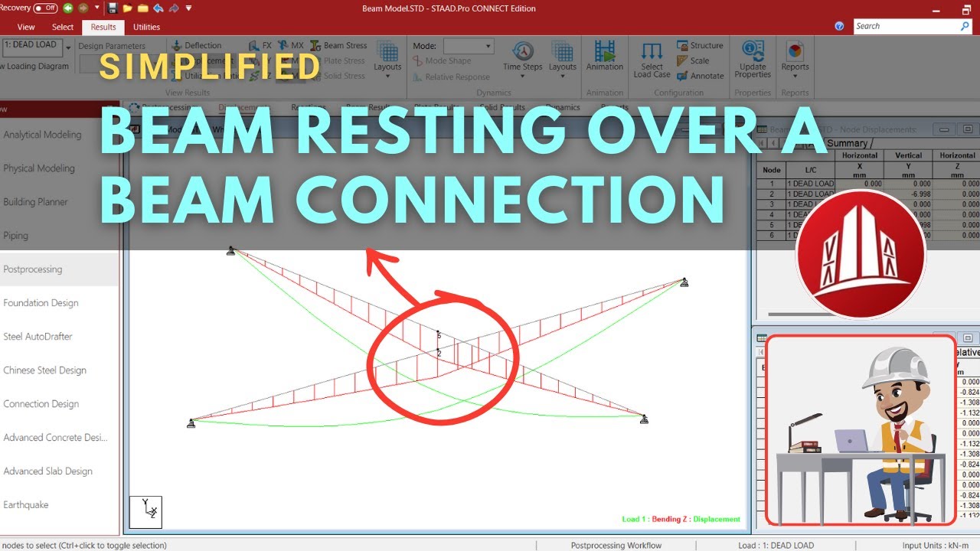The image size is (980, 551).
Task: Open the Select ribbon tab
Action: (63, 27)
